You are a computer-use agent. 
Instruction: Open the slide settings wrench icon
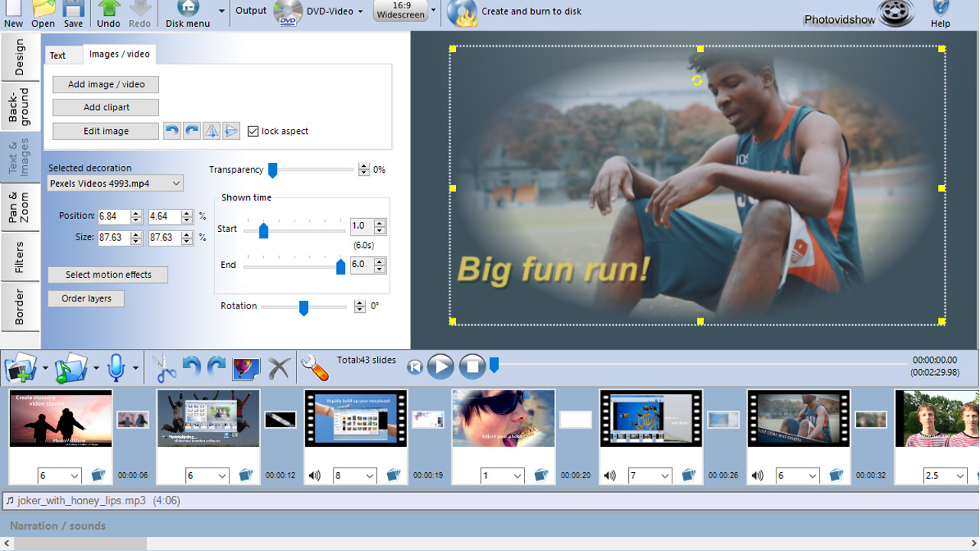pyautogui.click(x=314, y=367)
